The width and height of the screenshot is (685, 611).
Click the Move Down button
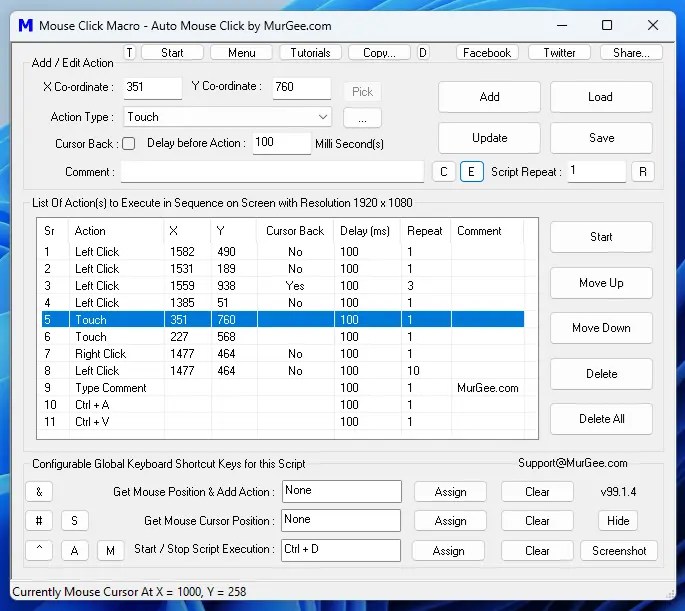click(601, 328)
